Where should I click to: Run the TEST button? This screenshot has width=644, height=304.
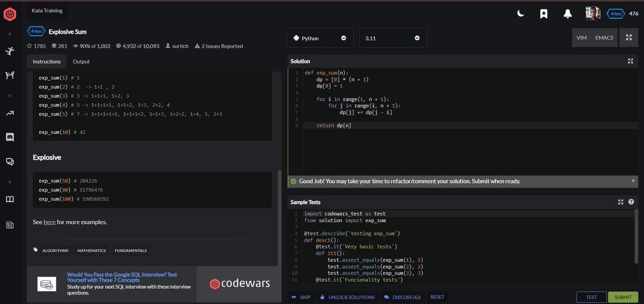591,297
